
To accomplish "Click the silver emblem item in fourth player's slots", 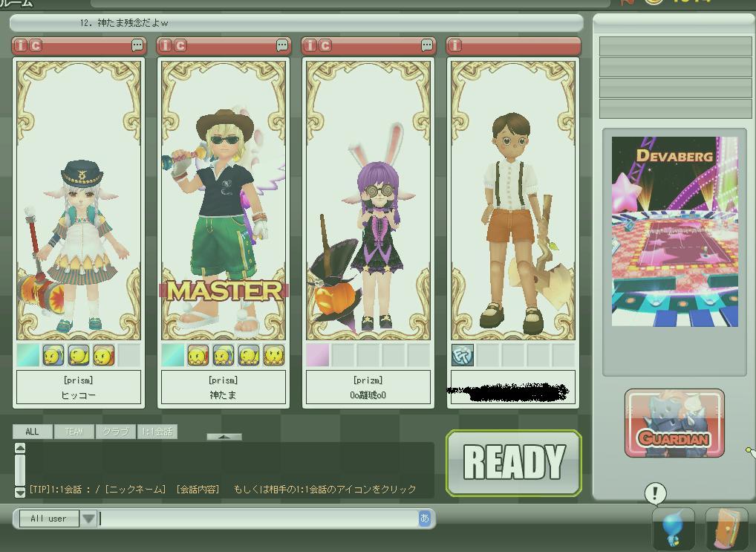I will 463,356.
